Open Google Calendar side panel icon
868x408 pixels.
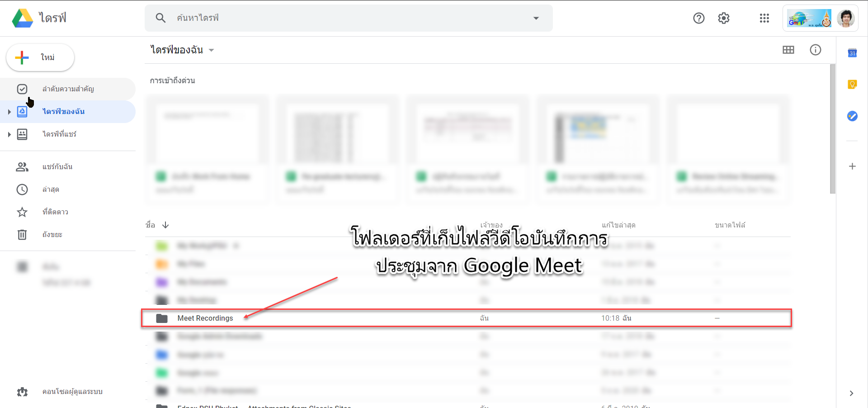click(x=852, y=53)
